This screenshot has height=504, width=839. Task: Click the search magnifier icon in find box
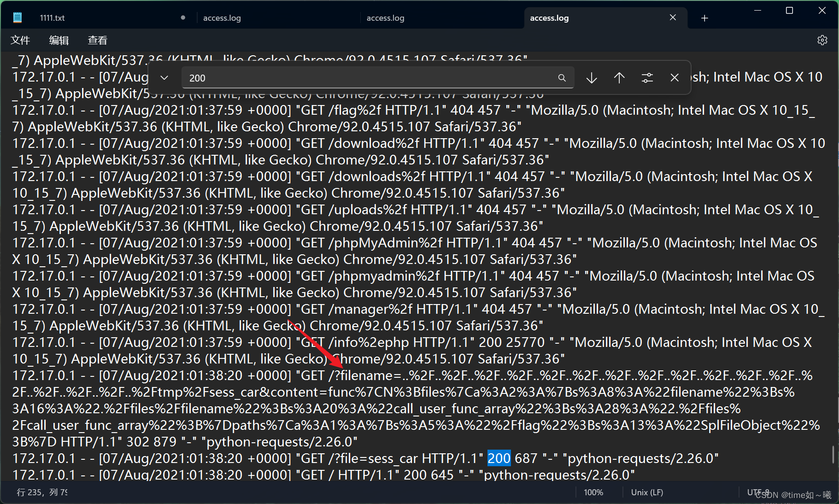(562, 78)
